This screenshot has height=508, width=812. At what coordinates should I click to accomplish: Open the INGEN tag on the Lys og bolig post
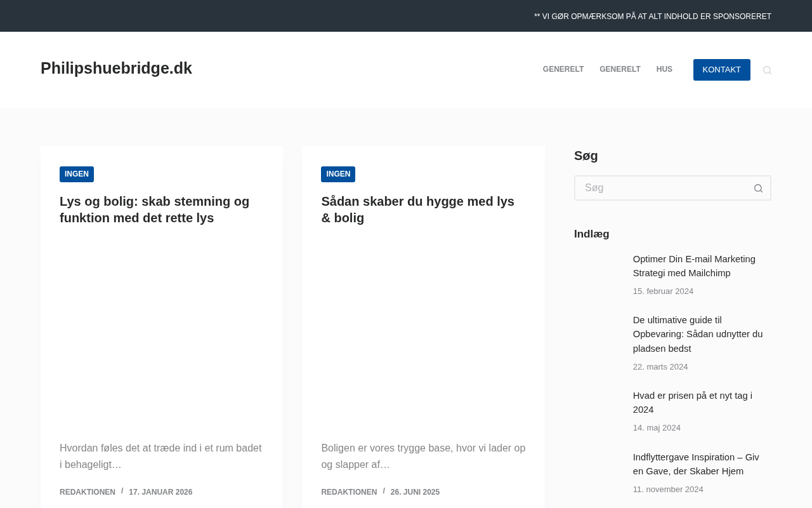[x=77, y=174]
